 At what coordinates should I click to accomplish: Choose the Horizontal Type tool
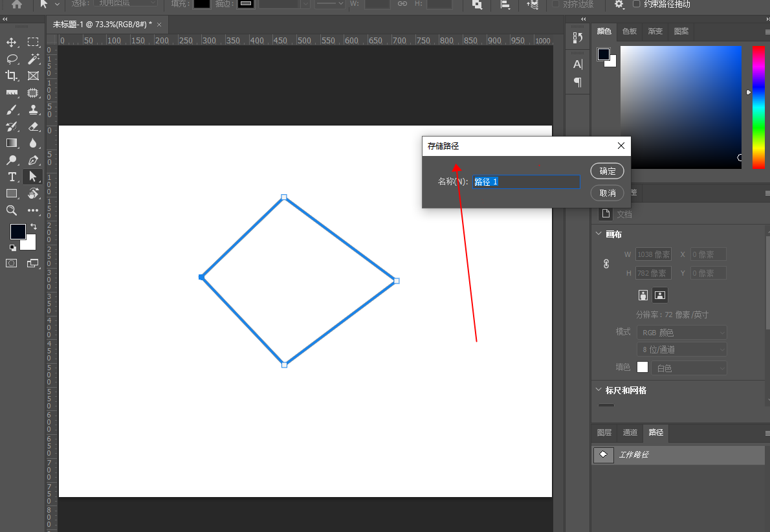click(12, 177)
